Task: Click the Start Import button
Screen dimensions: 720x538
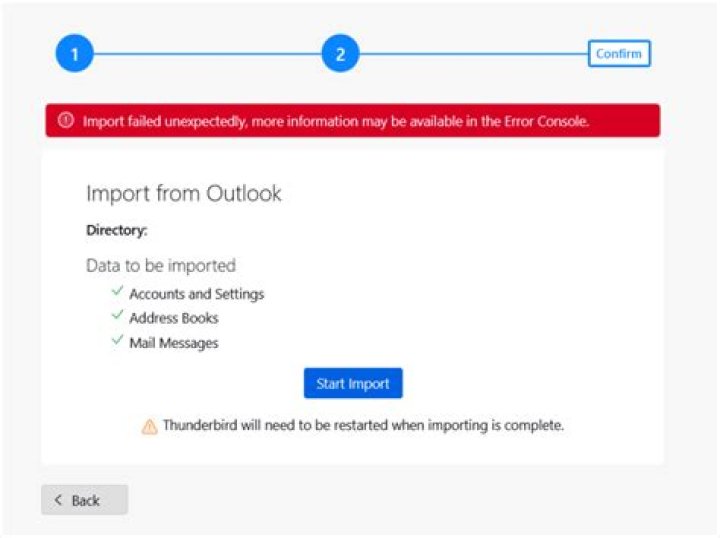Action: point(353,383)
